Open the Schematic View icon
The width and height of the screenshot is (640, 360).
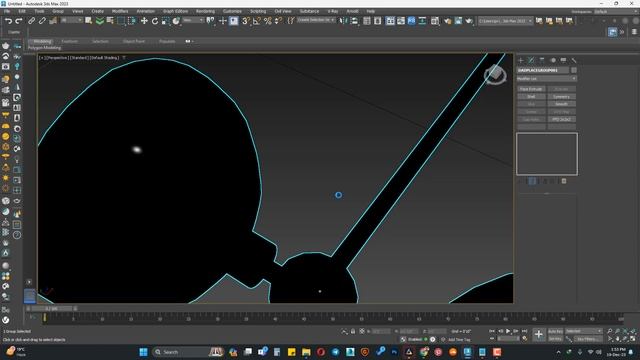[411, 21]
